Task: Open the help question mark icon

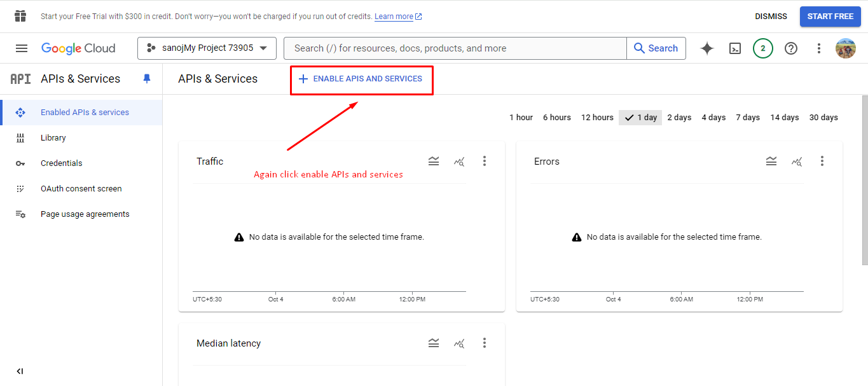Action: point(791,48)
